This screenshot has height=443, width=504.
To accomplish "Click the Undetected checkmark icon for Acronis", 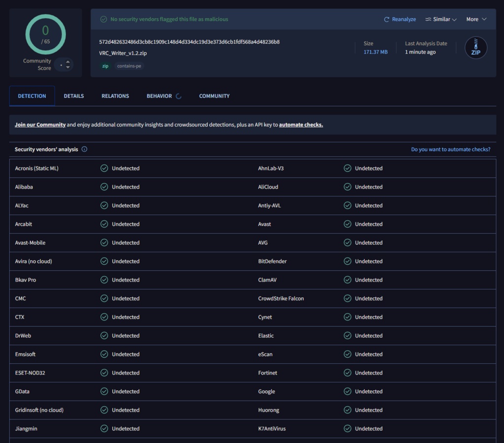I will 104,168.
